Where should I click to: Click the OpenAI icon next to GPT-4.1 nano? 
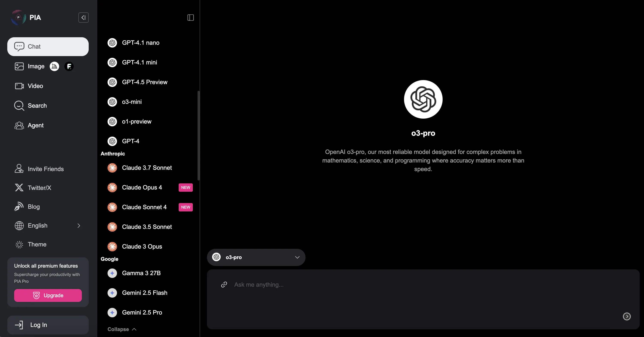click(x=112, y=43)
